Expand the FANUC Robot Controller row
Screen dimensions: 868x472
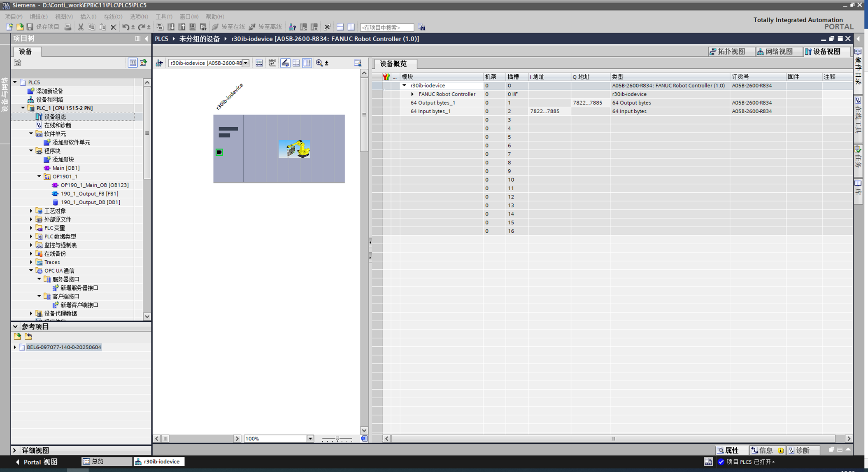point(412,94)
